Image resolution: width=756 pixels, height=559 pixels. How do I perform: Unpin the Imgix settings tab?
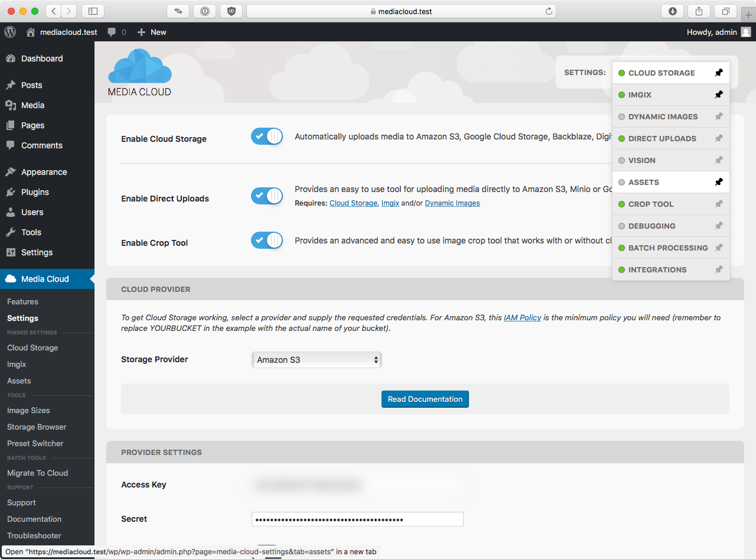718,95
